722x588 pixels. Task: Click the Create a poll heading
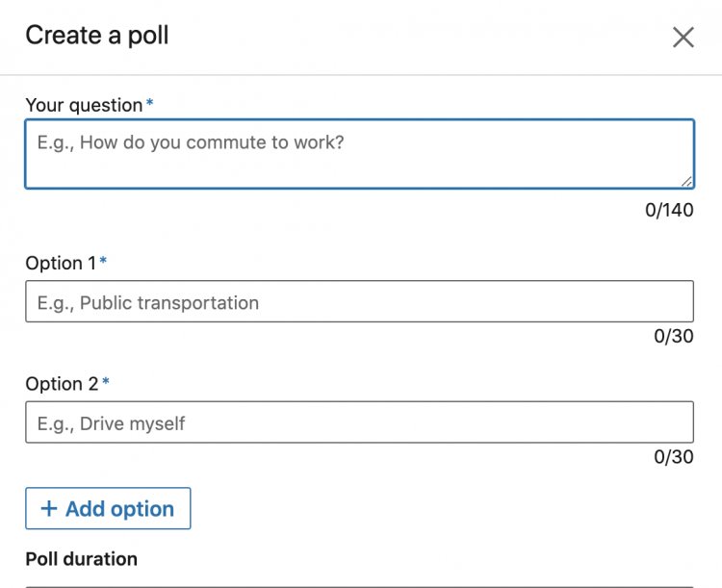tap(97, 36)
